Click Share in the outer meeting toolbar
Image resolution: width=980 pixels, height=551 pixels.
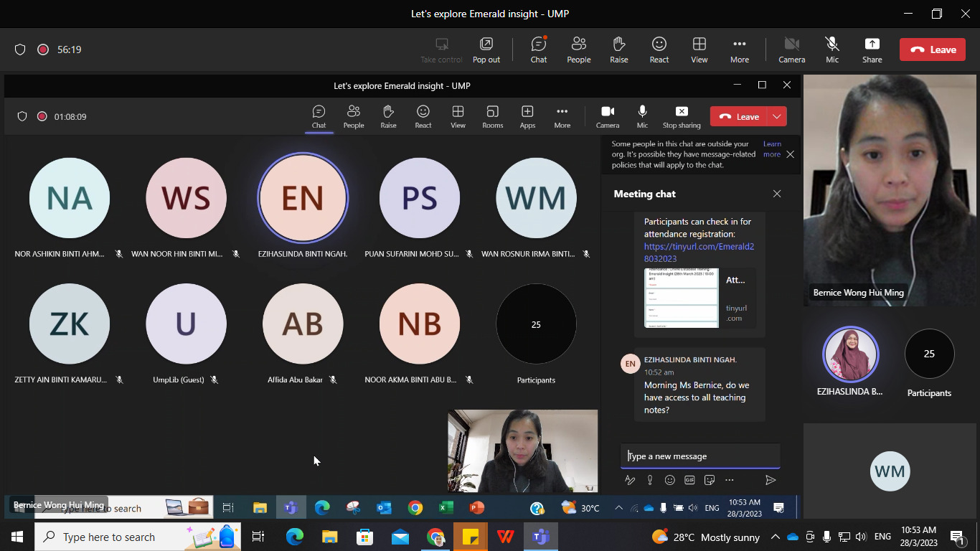(872, 50)
